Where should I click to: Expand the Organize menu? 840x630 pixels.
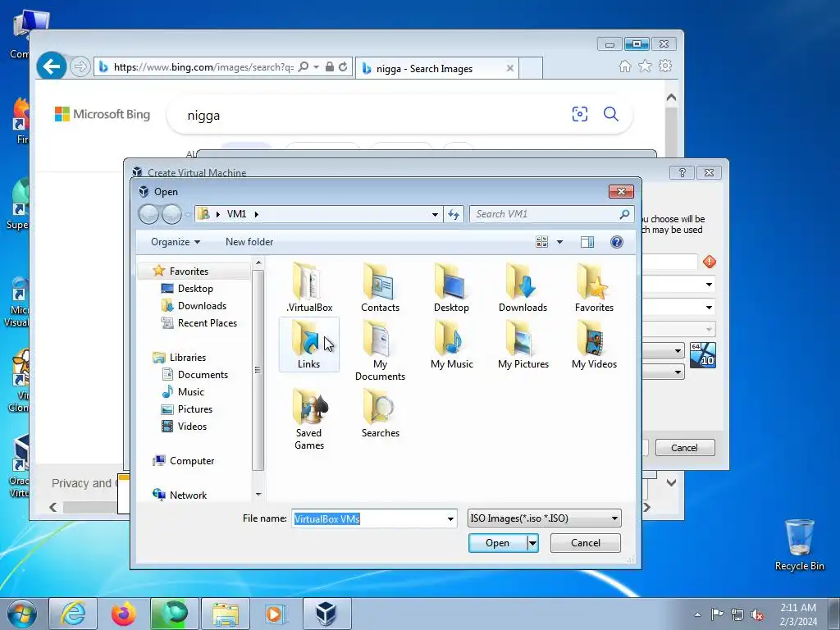(176, 242)
